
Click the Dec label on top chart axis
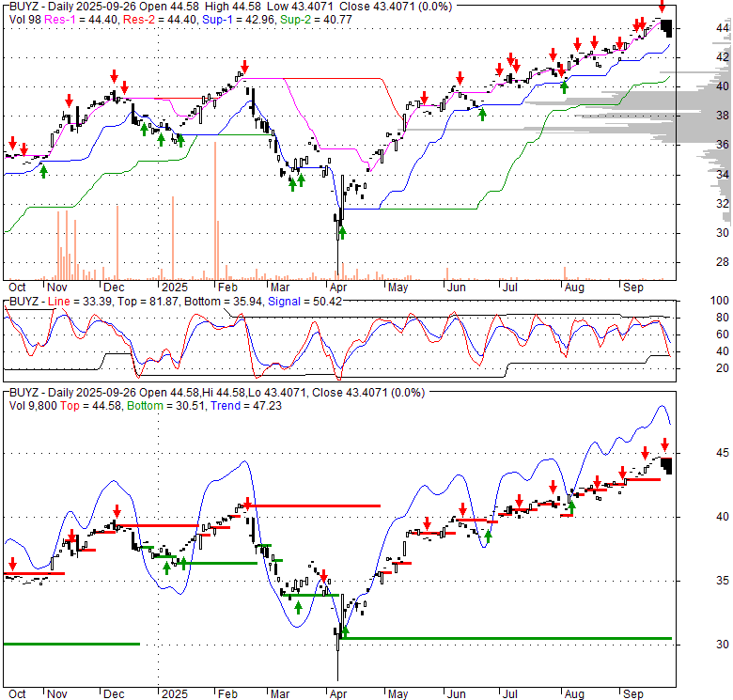pos(114,288)
